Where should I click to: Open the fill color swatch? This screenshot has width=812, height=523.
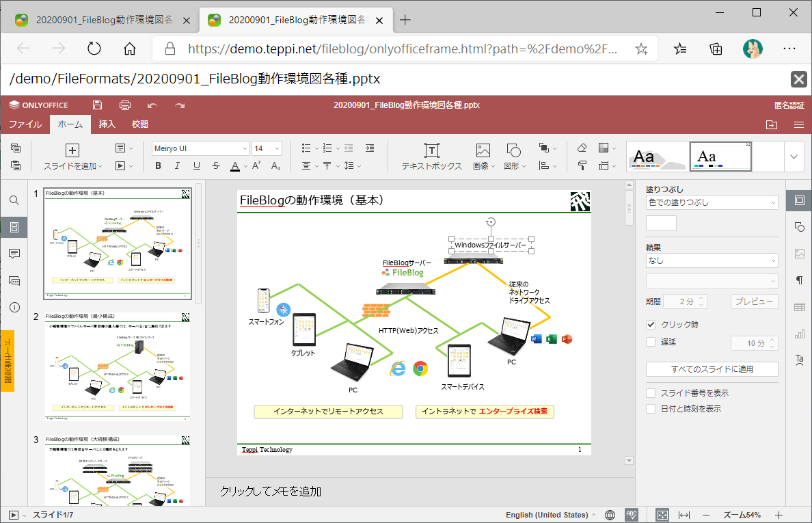pos(662,223)
